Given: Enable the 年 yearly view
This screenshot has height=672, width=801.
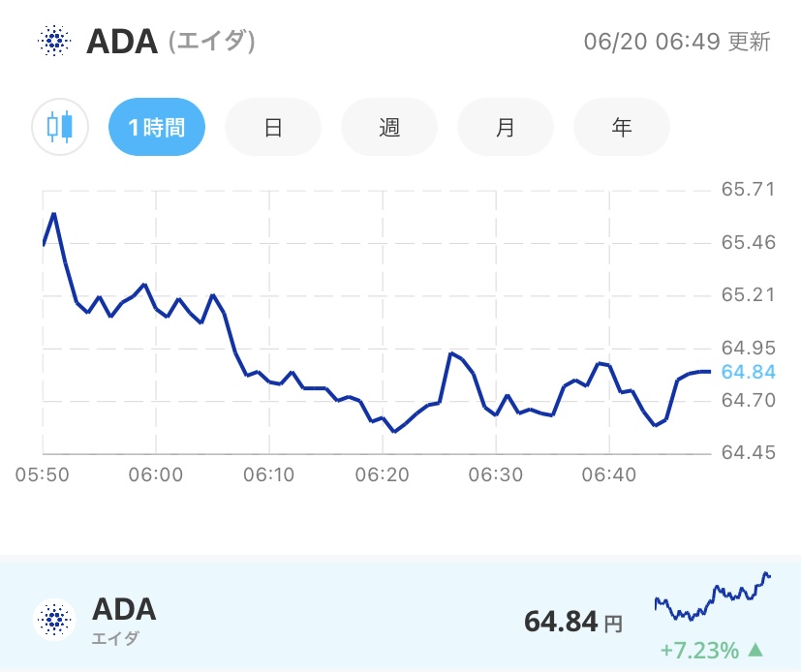Looking at the screenshot, I should [621, 126].
